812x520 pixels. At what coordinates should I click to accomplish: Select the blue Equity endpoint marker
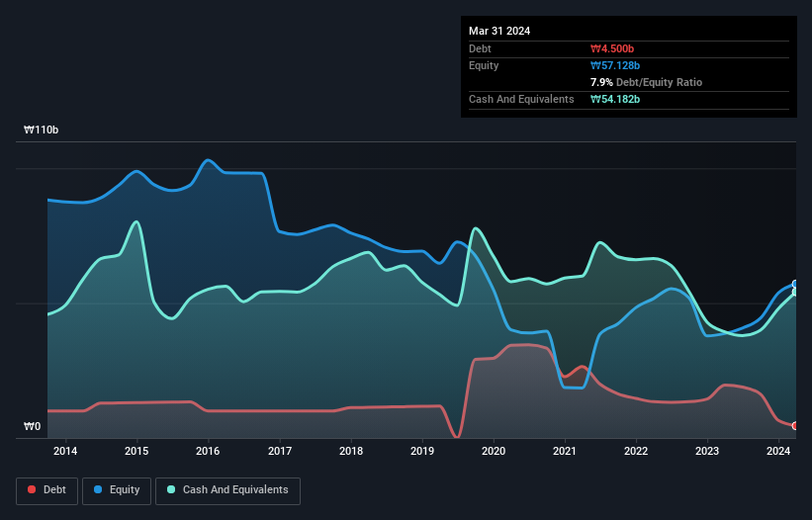pyautogui.click(x=795, y=284)
